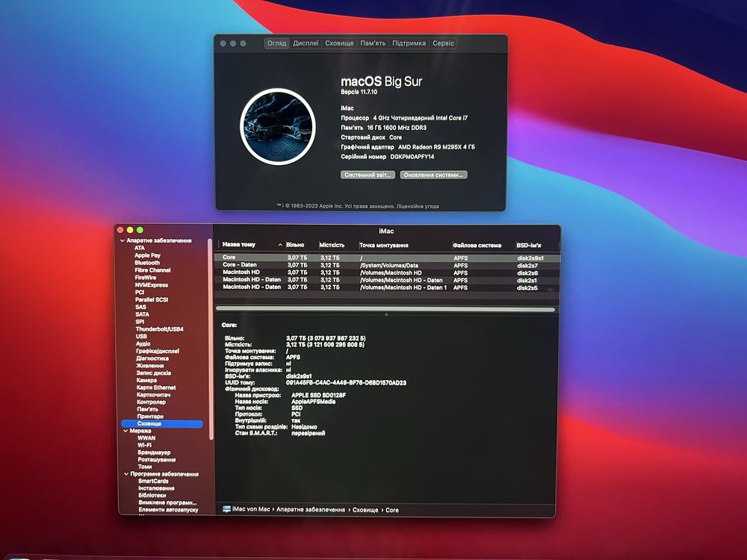Sort by the Назва тому column arrow
Screen dimensions: 747x560
(x=280, y=245)
